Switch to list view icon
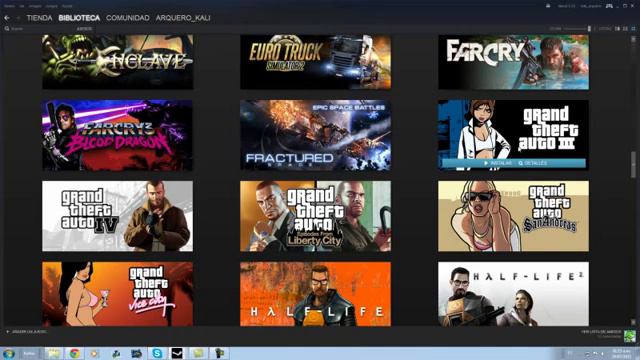The image size is (640, 360). pos(625,29)
